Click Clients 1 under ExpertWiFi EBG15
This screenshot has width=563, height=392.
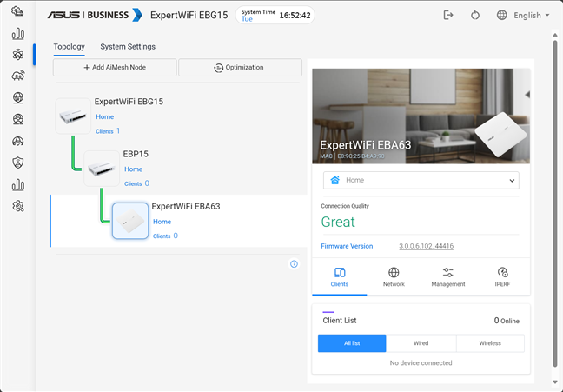click(108, 131)
